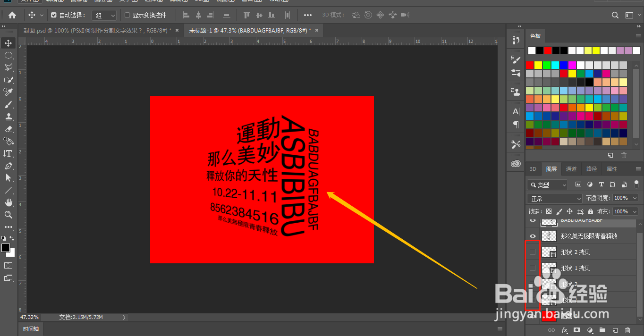Pick the cyan swatch in top swatches row

(x=555, y=65)
